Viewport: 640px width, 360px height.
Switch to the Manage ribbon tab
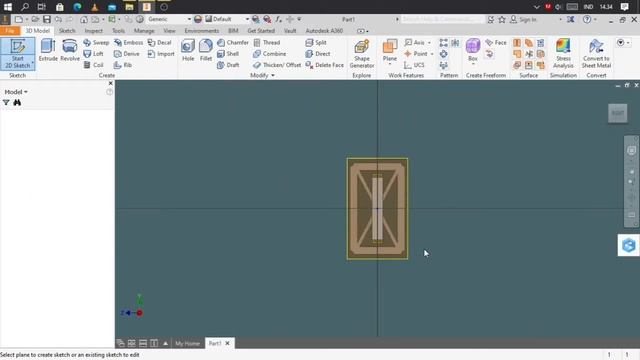click(x=144, y=31)
